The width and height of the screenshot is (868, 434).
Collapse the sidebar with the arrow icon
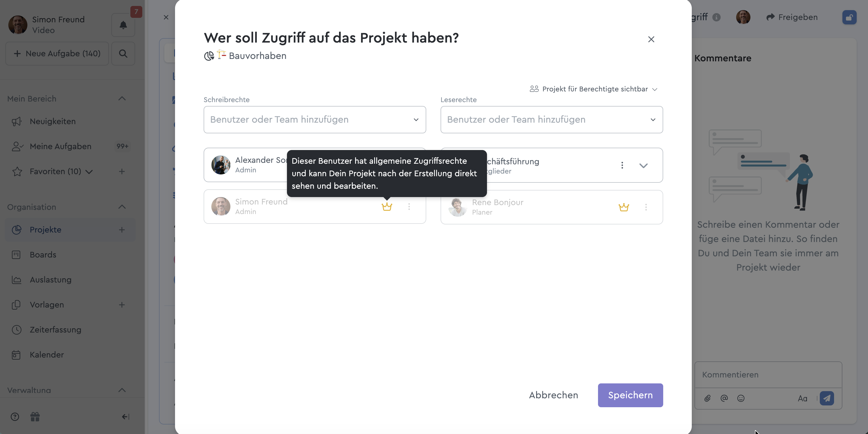125,417
